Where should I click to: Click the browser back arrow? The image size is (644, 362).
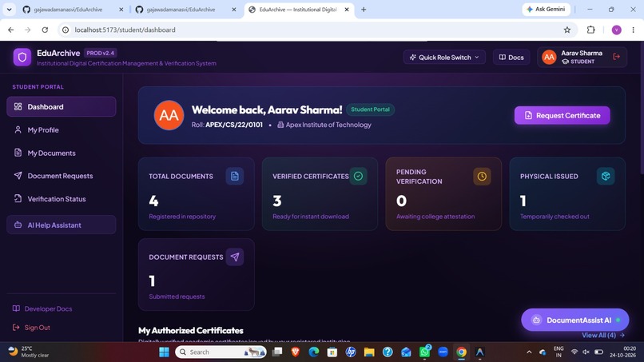click(x=10, y=30)
